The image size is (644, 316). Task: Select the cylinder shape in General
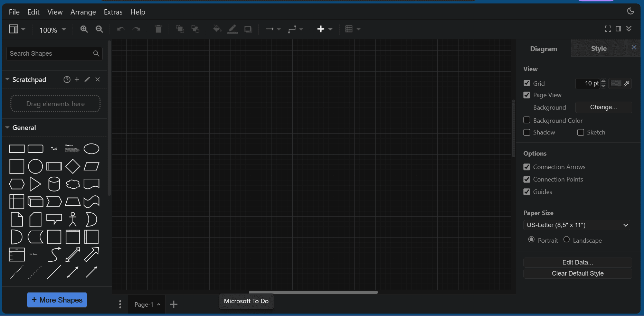pos(54,184)
